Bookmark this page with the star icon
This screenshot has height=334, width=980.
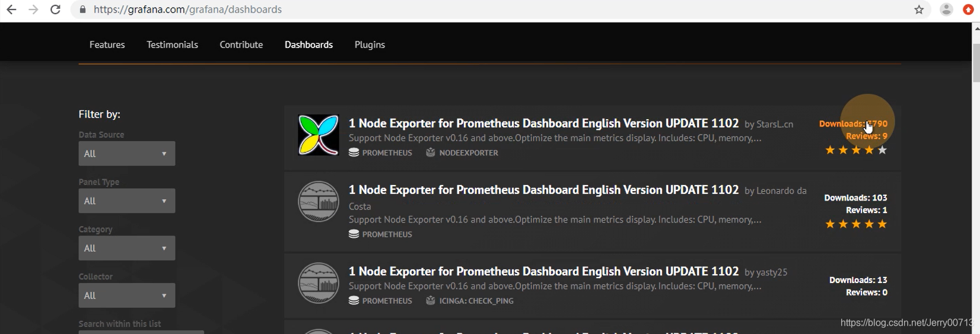[919, 9]
